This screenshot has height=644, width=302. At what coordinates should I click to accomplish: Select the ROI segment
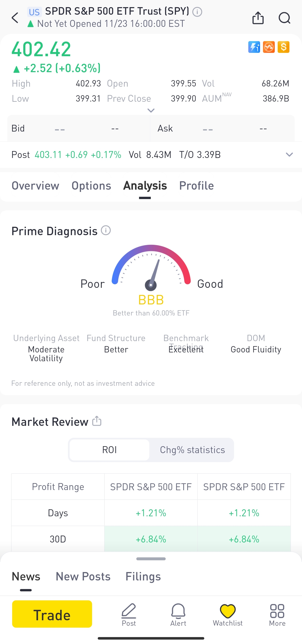click(109, 450)
